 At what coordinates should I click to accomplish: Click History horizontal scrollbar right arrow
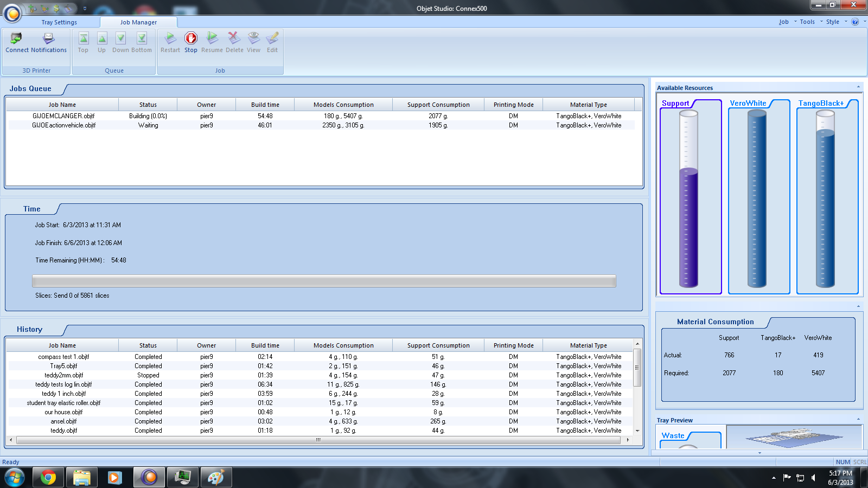[628, 440]
